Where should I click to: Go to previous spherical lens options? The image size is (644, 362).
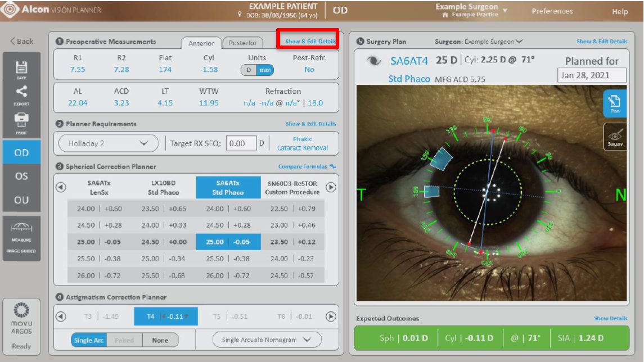pos(61,187)
